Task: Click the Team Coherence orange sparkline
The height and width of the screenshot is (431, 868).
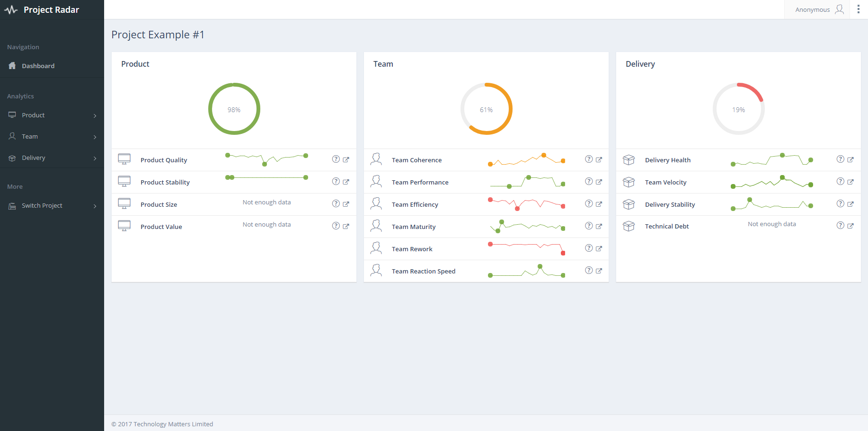Action: pos(527,159)
